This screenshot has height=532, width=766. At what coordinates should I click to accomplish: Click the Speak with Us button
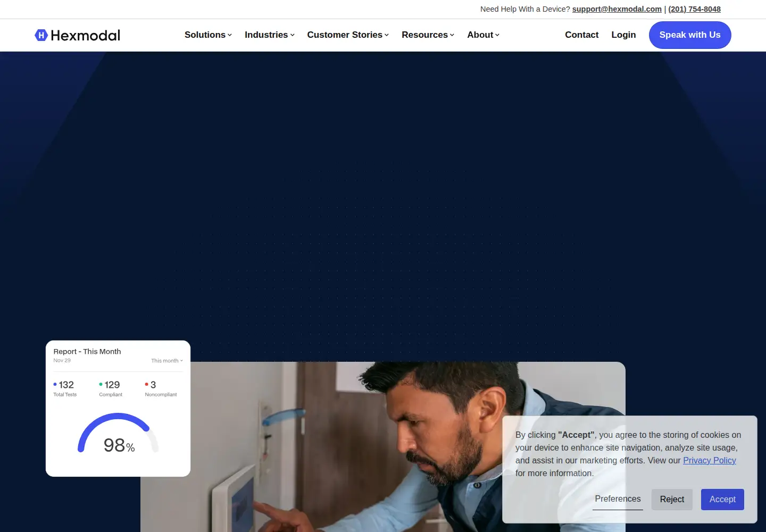point(690,35)
